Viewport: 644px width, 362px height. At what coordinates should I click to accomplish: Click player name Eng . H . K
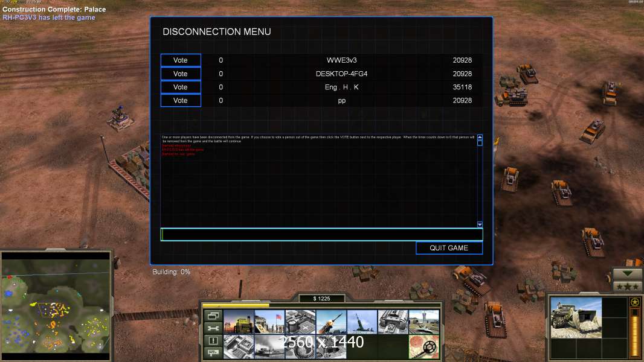[x=342, y=87]
